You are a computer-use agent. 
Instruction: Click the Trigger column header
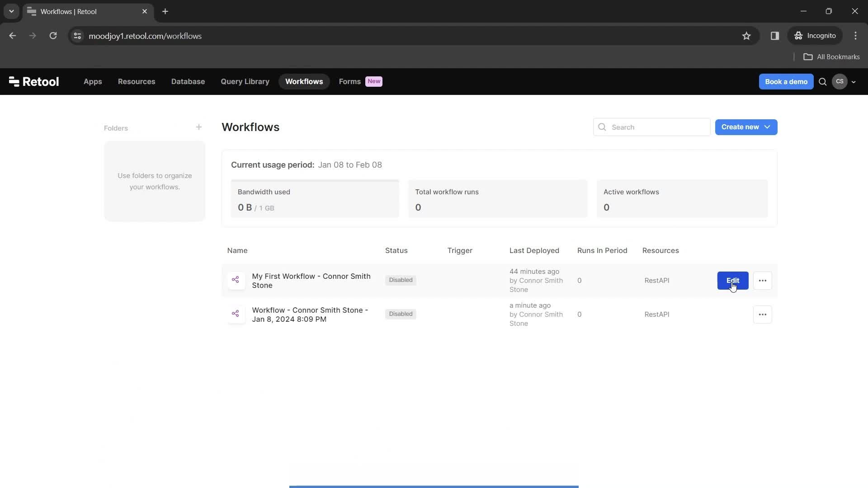click(x=460, y=251)
